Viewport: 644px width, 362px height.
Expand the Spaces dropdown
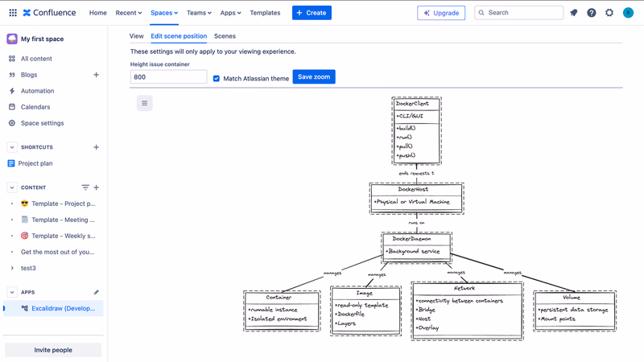click(x=164, y=13)
